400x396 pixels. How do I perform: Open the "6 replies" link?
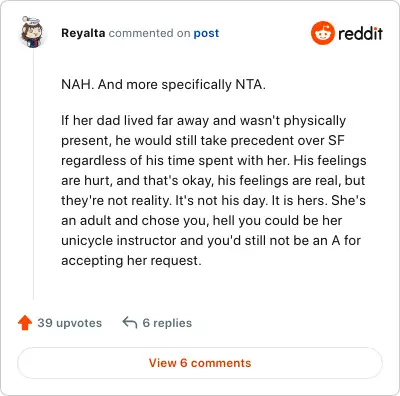point(167,323)
